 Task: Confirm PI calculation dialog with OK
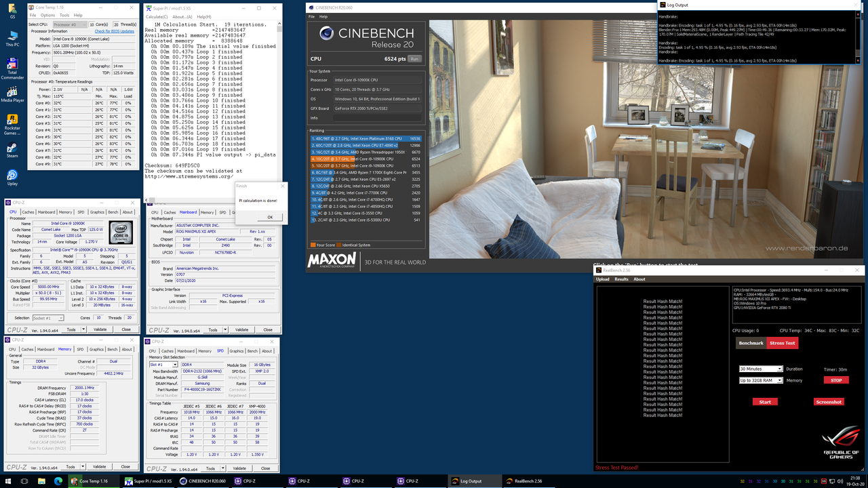click(270, 217)
